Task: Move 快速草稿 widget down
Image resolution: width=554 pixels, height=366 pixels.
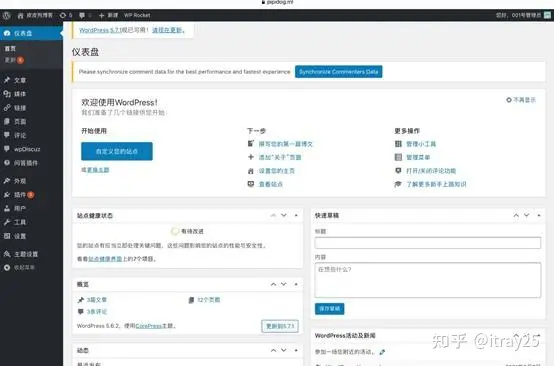Action: tap(526, 215)
